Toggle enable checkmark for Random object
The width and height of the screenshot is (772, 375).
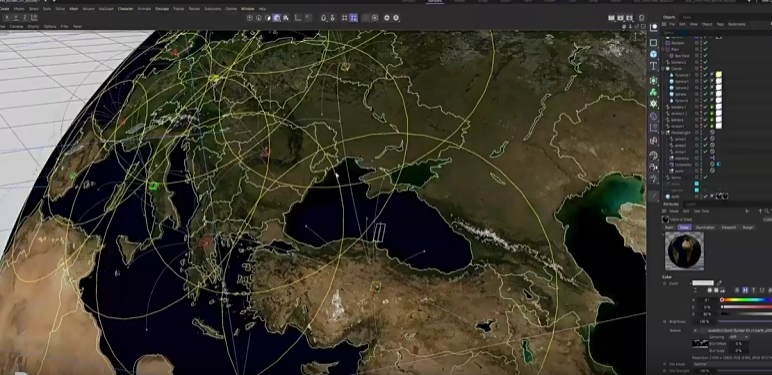pyautogui.click(x=706, y=43)
